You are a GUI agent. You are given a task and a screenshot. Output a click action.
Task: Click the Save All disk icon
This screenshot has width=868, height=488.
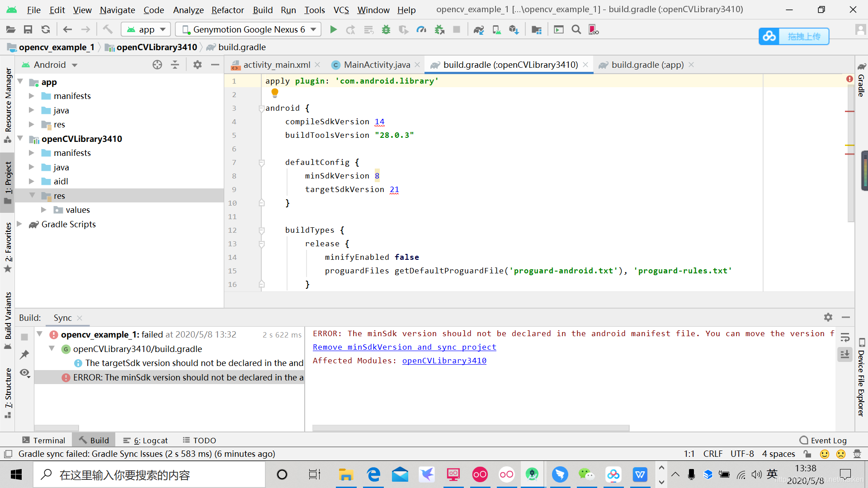click(x=28, y=30)
